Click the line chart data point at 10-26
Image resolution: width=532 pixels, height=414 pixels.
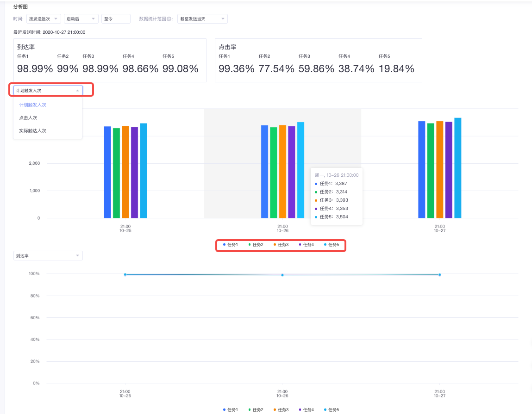click(x=282, y=275)
